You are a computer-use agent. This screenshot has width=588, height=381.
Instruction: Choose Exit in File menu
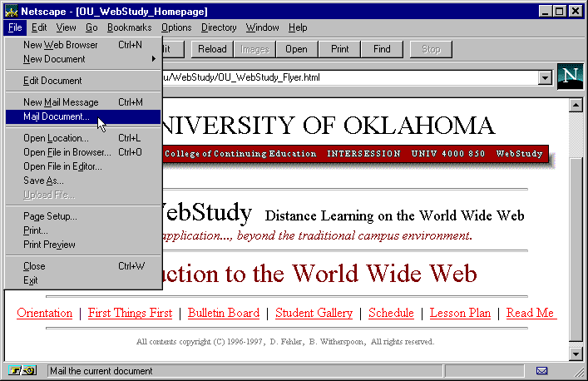coord(83,280)
